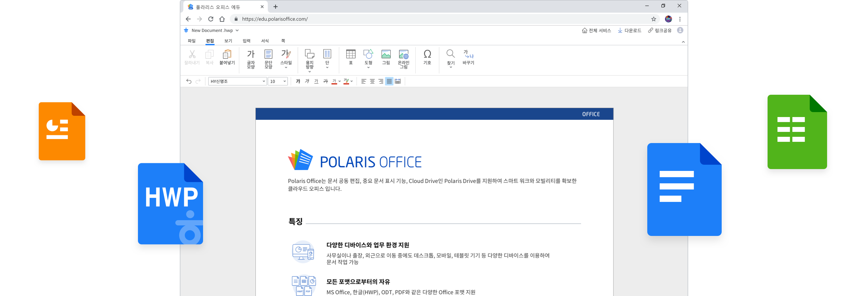Insert a Symbol (기호) with omega icon
Viewport: 868px width, 296px height.
coord(427,57)
